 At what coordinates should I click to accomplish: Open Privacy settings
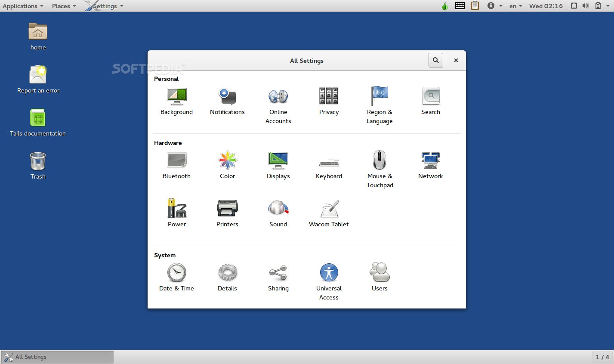tap(329, 102)
